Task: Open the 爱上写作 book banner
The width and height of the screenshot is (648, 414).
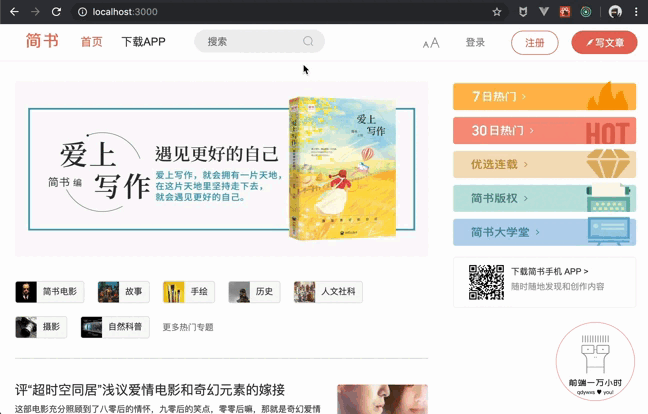Action: (x=222, y=169)
